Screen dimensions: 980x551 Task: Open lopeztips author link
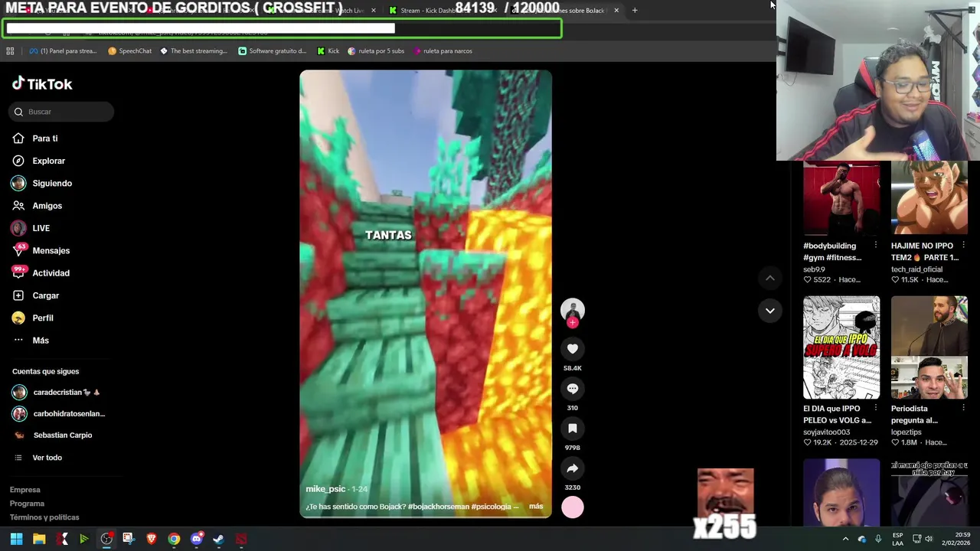(906, 432)
